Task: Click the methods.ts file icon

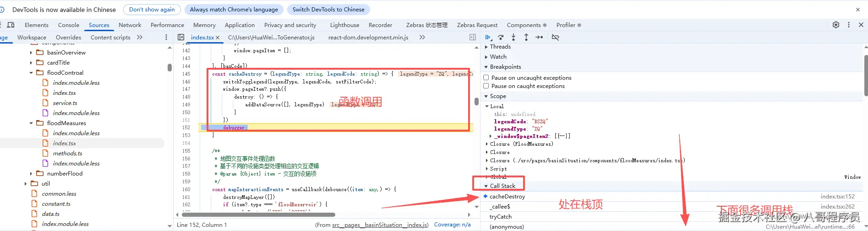Action: tap(45, 153)
